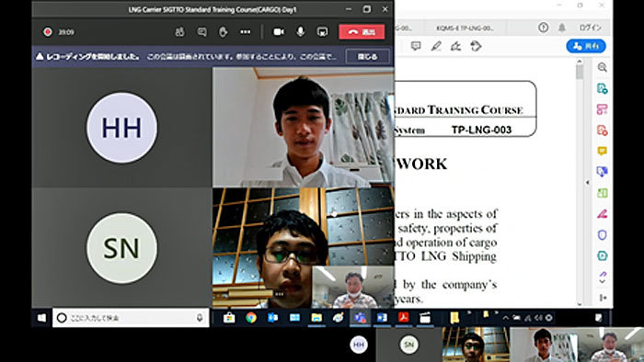Open the red Create PDF tool in right pane
The width and height of the screenshot is (644, 362).
click(x=602, y=130)
